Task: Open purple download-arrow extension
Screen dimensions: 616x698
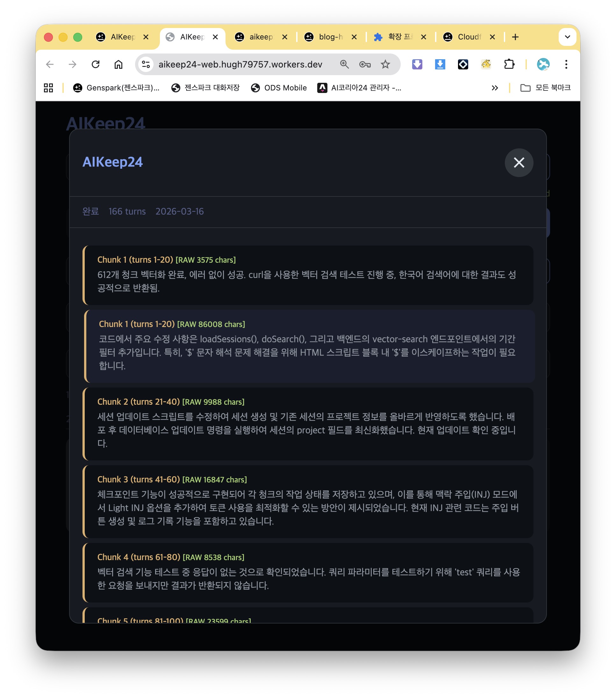Action: coord(417,64)
